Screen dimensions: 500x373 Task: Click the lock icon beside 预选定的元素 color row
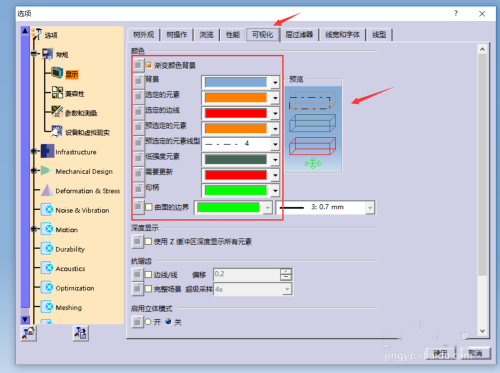138,127
